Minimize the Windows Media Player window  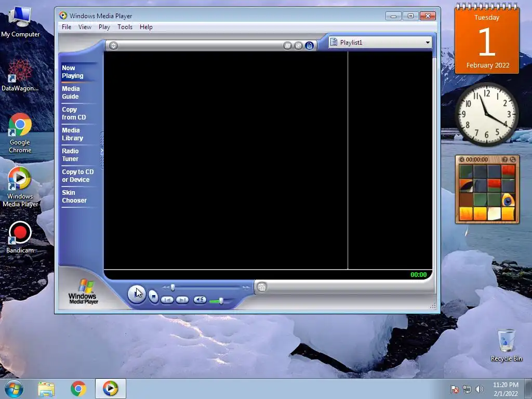pyautogui.click(x=393, y=16)
